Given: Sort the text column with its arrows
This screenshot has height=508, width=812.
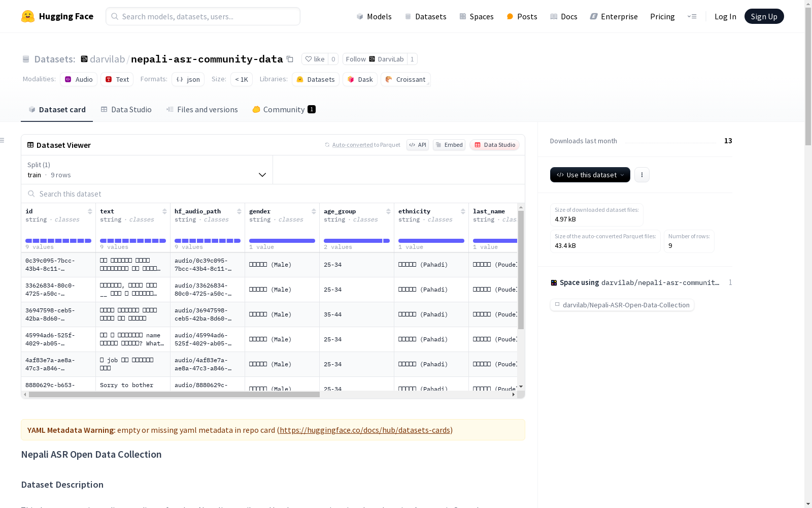Looking at the screenshot, I should 164,211.
